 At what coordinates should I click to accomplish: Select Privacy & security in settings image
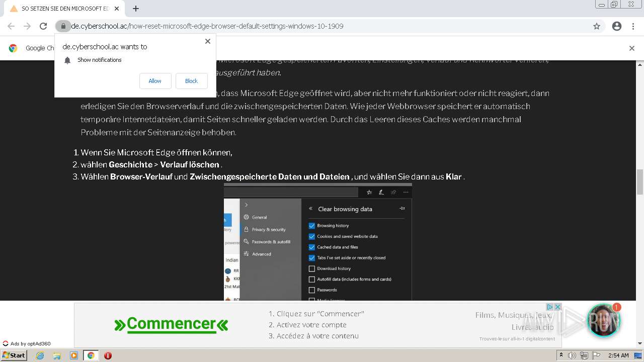tap(269, 229)
